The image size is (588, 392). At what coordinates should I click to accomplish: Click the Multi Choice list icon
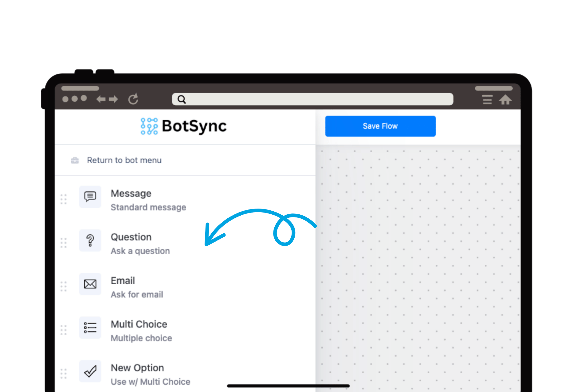pyautogui.click(x=90, y=327)
